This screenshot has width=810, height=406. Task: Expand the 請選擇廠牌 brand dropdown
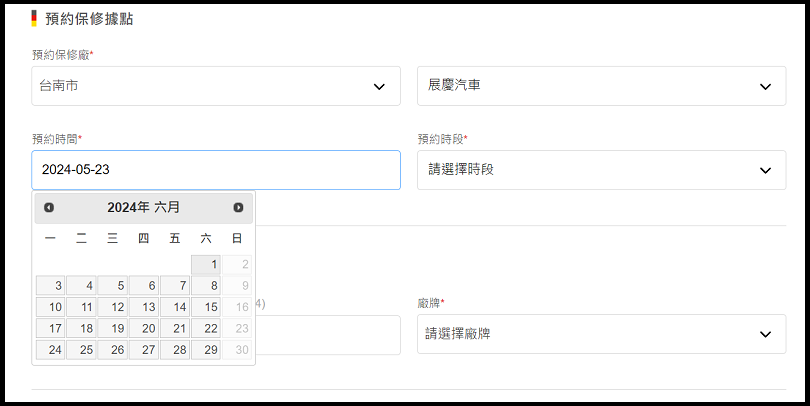[x=602, y=334]
